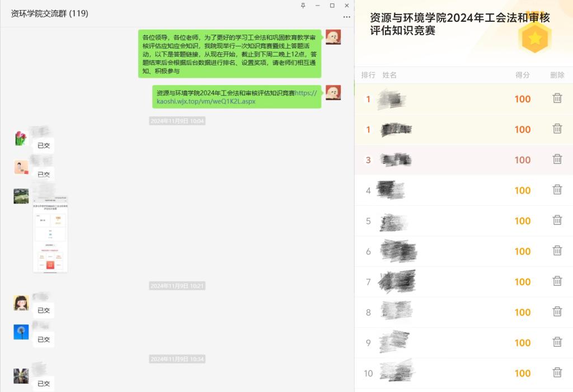Screen dimensions: 573x392
Task: Click the cartoon girl avatar
Action: tap(21, 303)
